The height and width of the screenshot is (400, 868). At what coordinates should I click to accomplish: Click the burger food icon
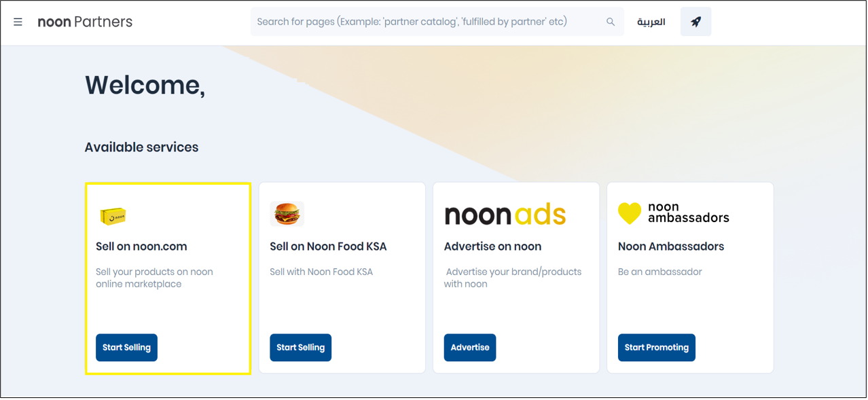coord(287,214)
